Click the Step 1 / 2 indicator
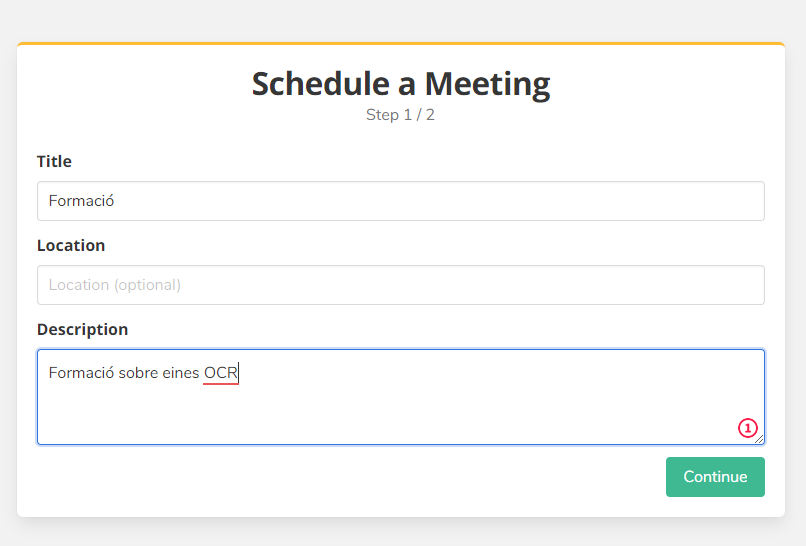This screenshot has height=546, width=806. point(400,115)
